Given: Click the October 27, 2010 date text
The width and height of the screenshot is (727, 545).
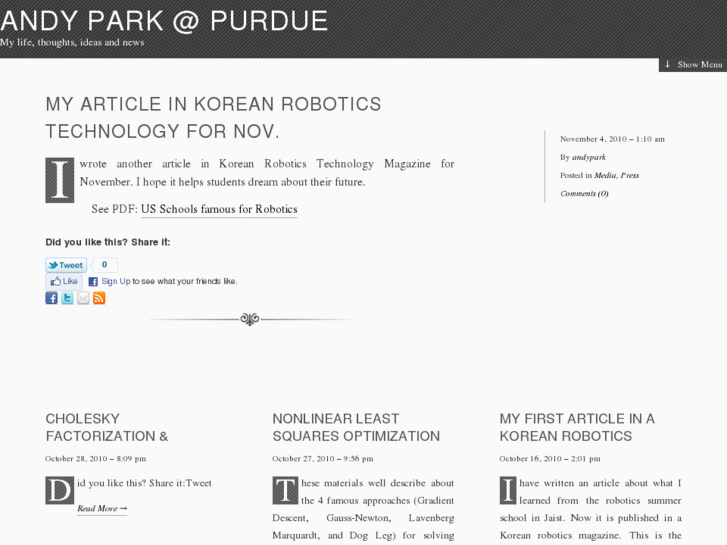Looking at the screenshot, I should (323, 459).
